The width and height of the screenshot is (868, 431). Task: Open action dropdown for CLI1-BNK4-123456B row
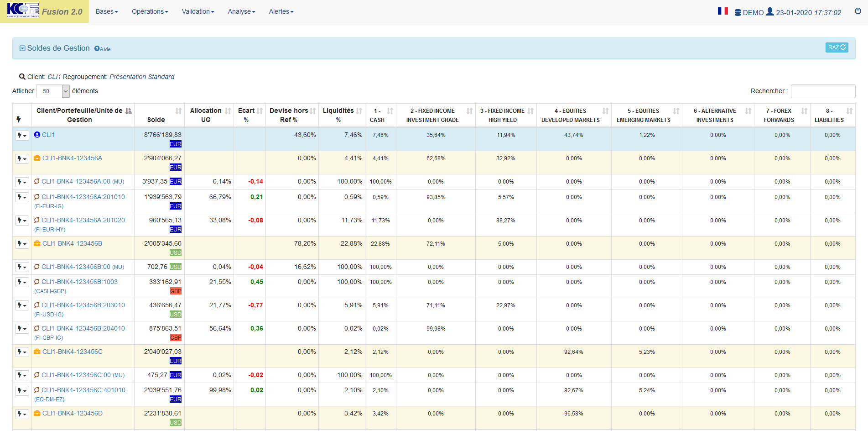(22, 244)
